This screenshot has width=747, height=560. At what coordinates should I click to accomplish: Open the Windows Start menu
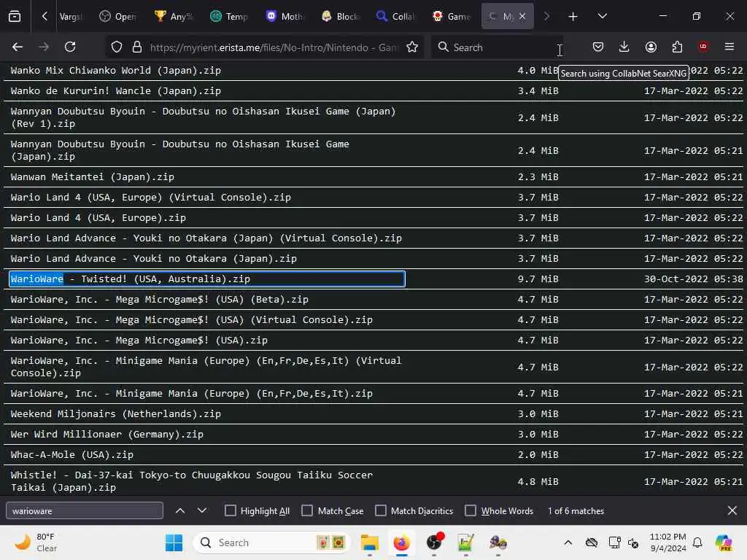tap(174, 542)
